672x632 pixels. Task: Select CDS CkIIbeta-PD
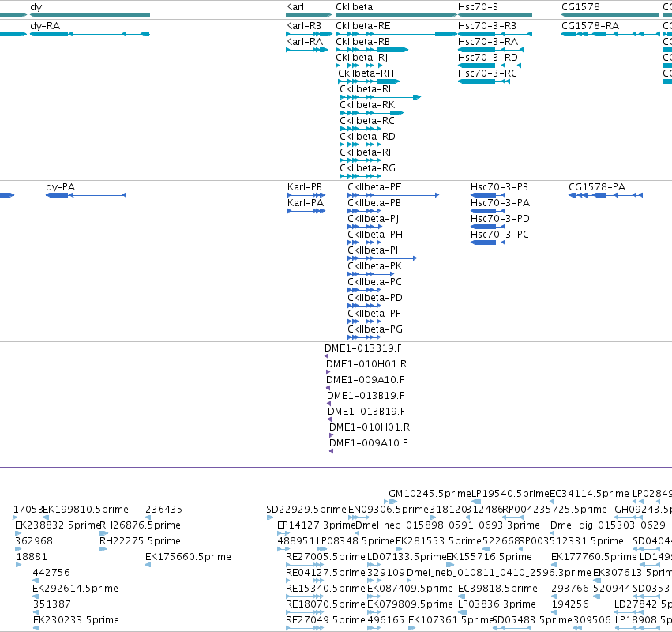pos(375,298)
